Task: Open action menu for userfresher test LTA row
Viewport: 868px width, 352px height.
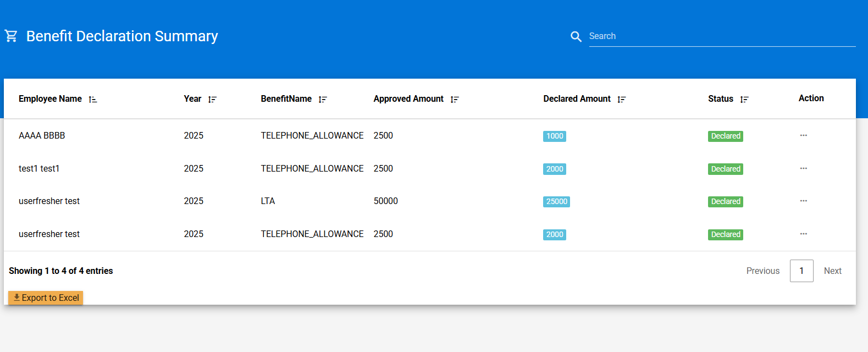Action: pos(803,201)
